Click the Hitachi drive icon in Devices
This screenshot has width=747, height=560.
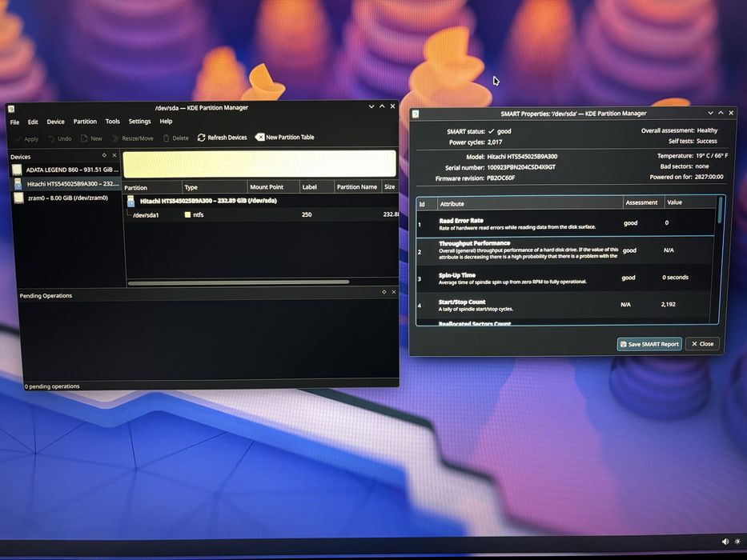18,184
